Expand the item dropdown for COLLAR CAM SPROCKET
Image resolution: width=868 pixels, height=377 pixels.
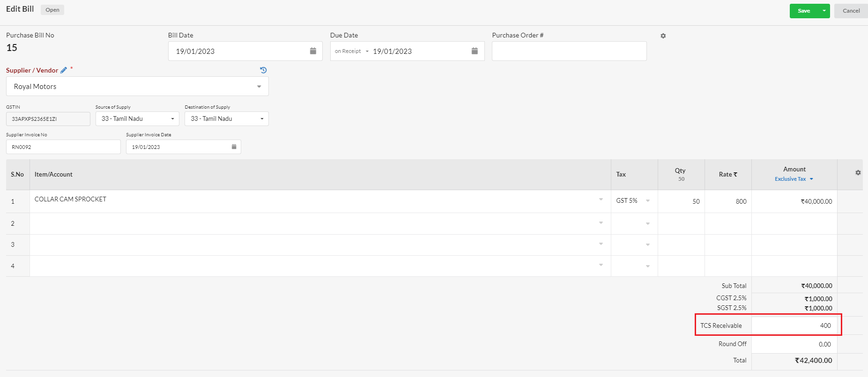(601, 200)
